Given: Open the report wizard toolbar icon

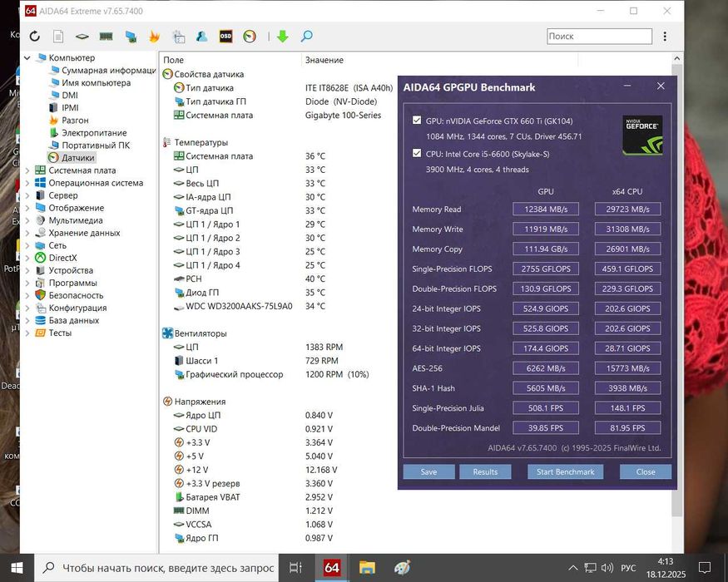Looking at the screenshot, I should pos(178,37).
